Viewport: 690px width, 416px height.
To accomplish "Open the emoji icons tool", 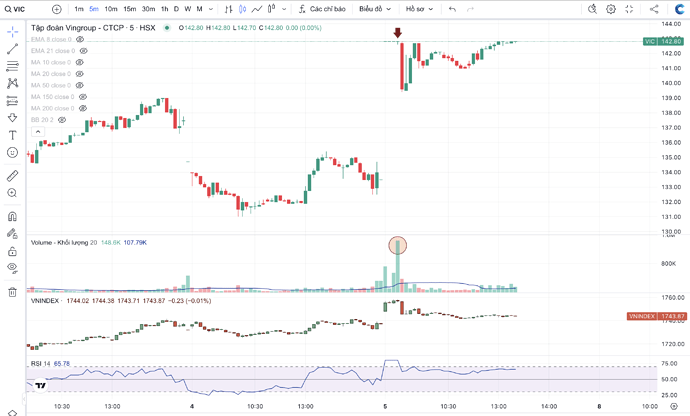I will (12, 152).
